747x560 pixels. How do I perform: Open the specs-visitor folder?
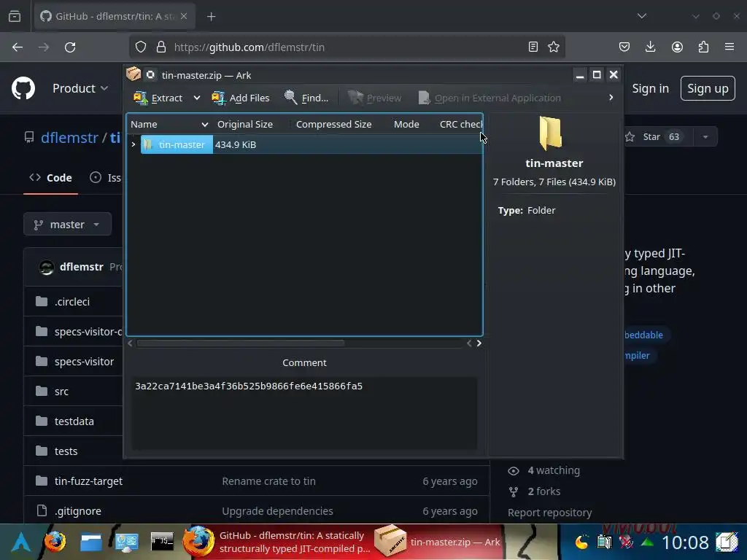pyautogui.click(x=85, y=362)
